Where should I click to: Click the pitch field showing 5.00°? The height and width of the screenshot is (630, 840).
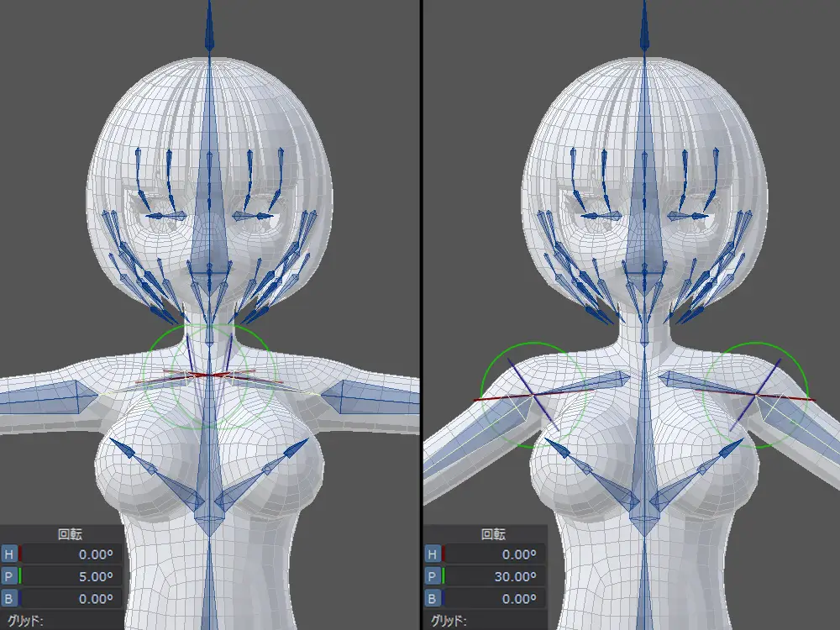point(71,577)
